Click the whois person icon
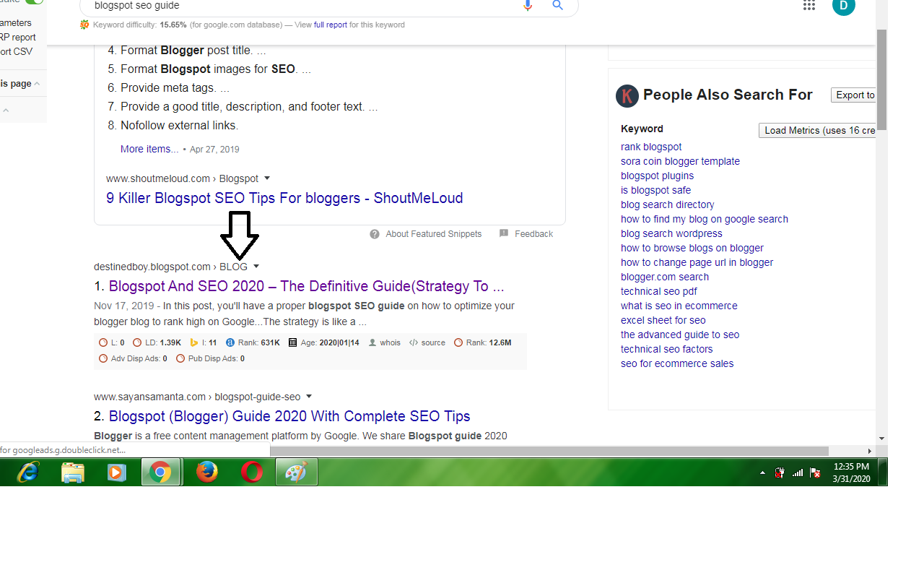Screen dimensions: 924x578 (x=372, y=342)
